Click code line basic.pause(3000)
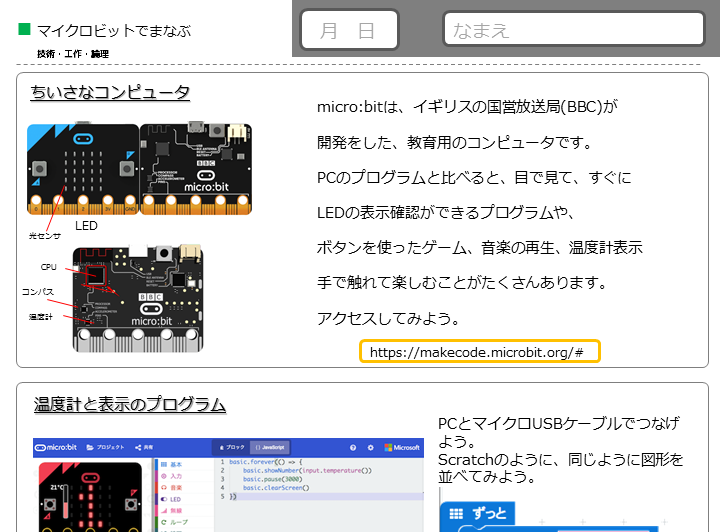 click(272, 479)
